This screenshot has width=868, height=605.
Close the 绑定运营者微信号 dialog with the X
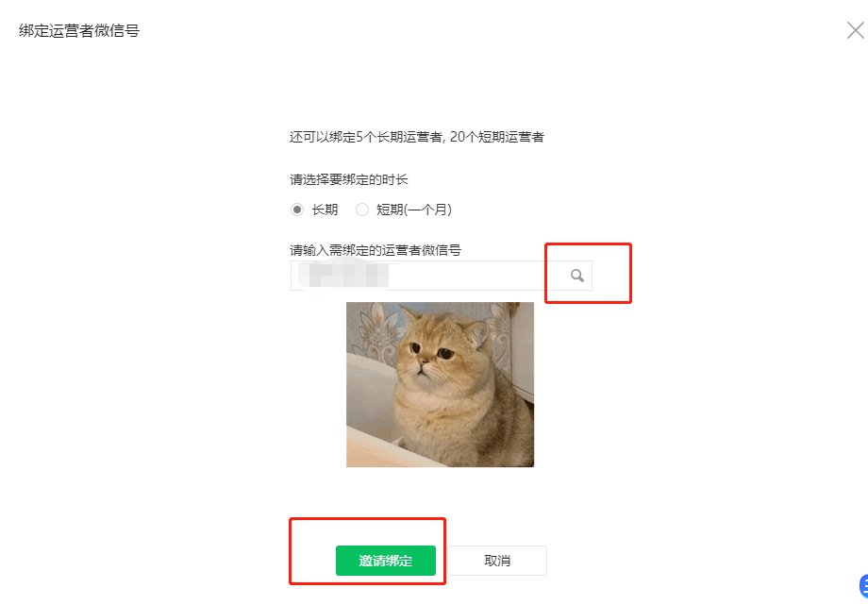point(856,30)
